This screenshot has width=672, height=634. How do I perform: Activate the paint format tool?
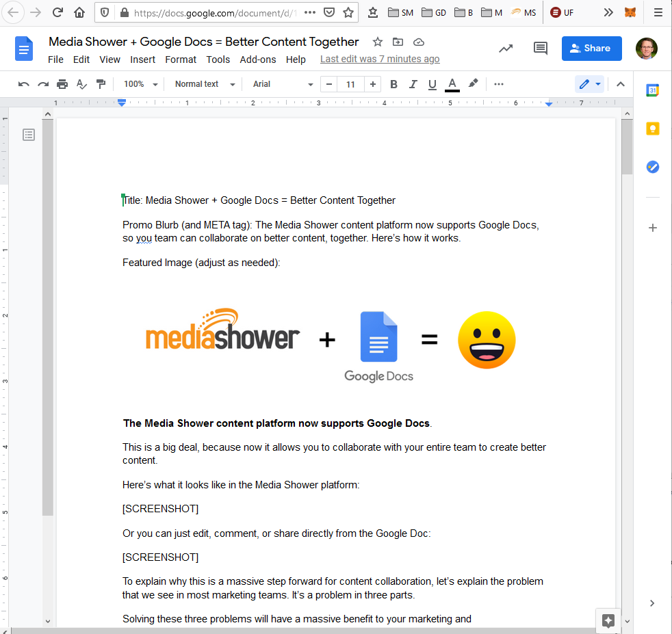pos(101,84)
